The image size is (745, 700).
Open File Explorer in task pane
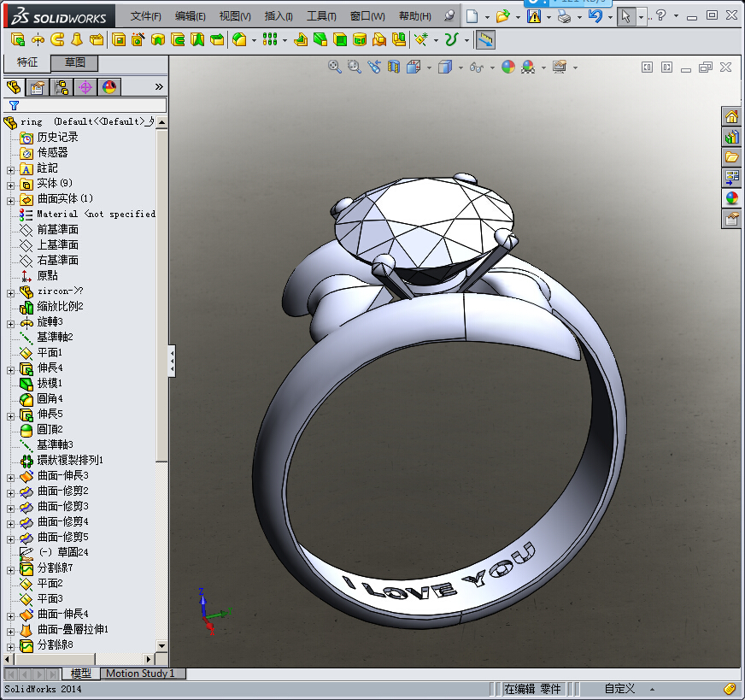coord(731,157)
